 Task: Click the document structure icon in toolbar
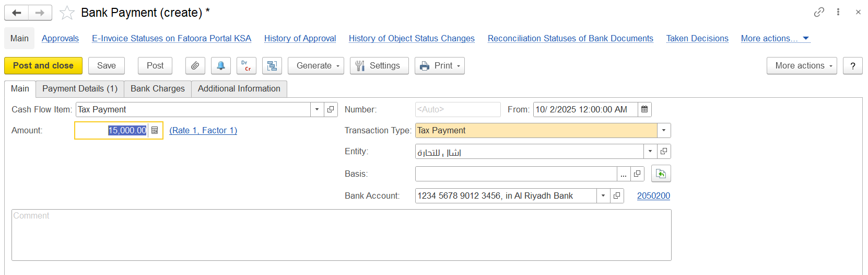(x=272, y=66)
